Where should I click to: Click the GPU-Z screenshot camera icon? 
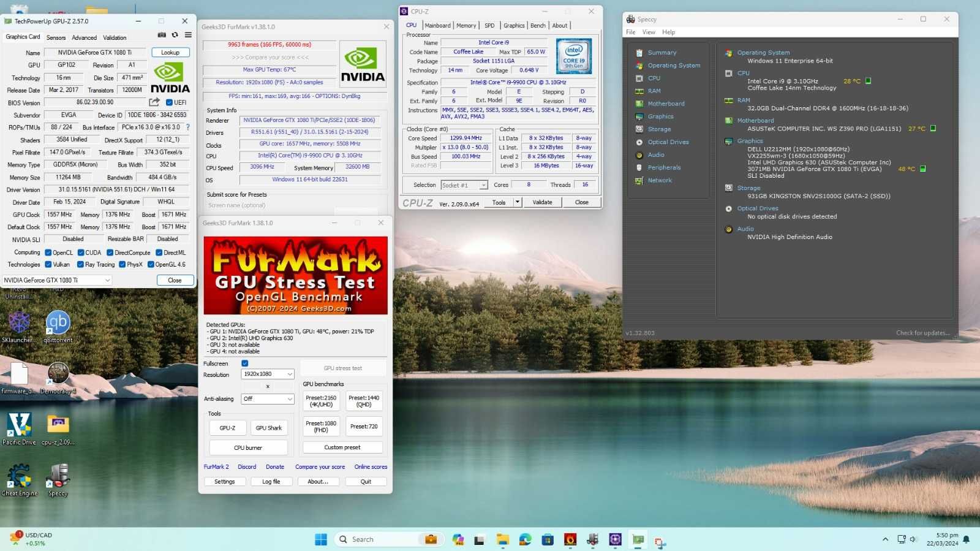(162, 36)
